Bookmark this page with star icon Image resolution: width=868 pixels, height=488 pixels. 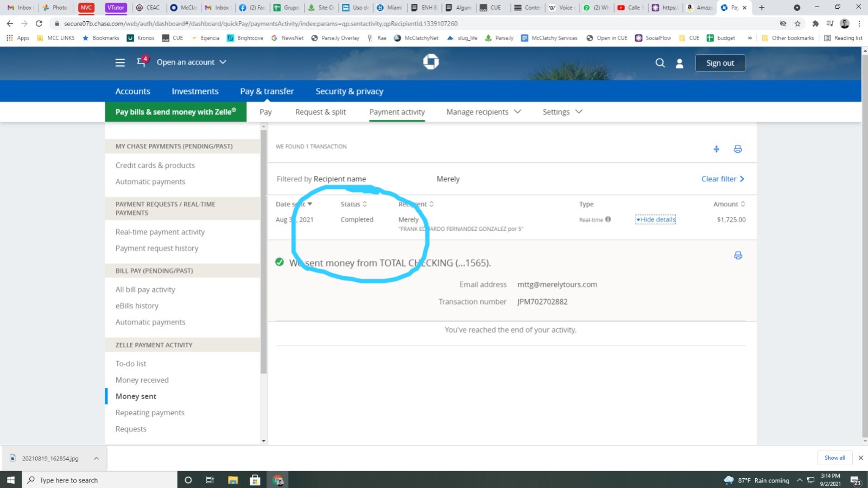click(x=797, y=23)
